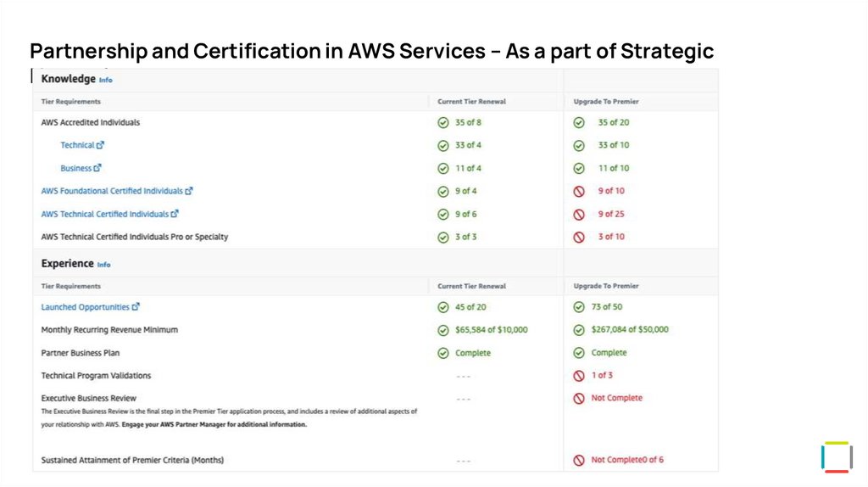
Task: Open the Launched Opportunities link
Action: click(x=86, y=307)
